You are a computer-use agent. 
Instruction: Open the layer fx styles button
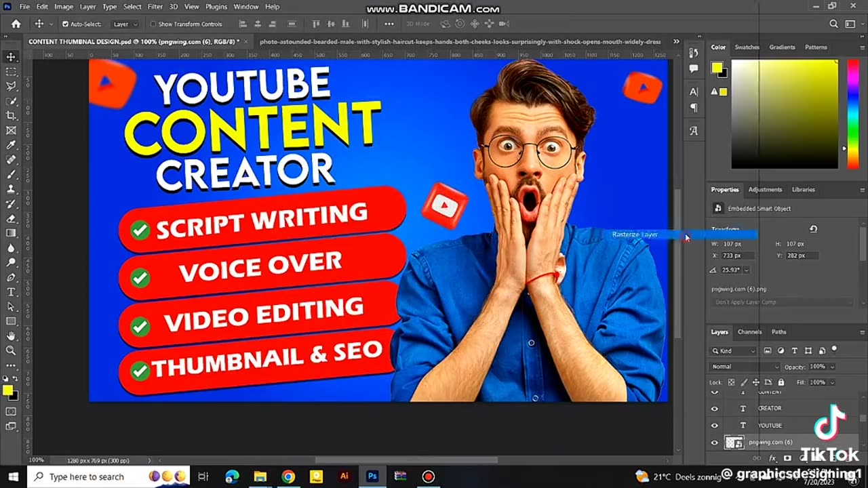coord(772,459)
